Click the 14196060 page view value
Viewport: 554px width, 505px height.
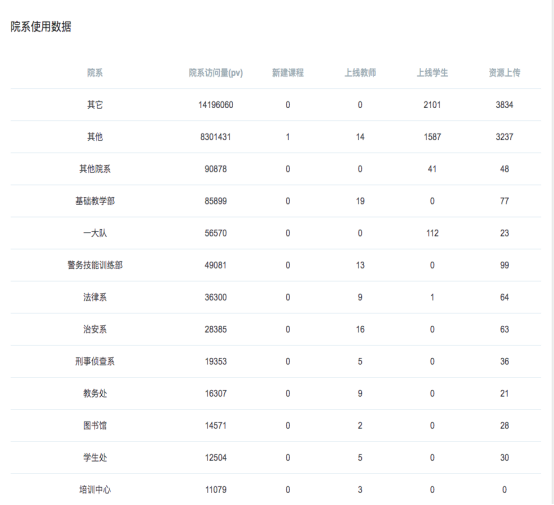pos(216,105)
